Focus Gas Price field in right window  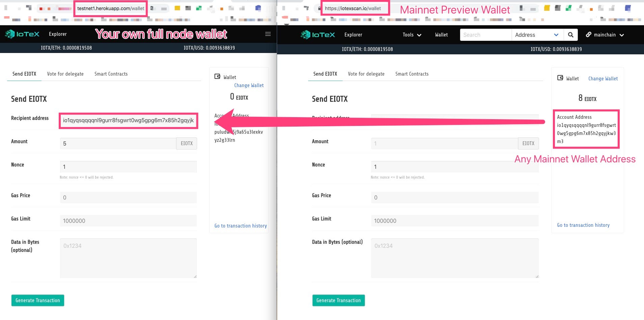tap(455, 197)
